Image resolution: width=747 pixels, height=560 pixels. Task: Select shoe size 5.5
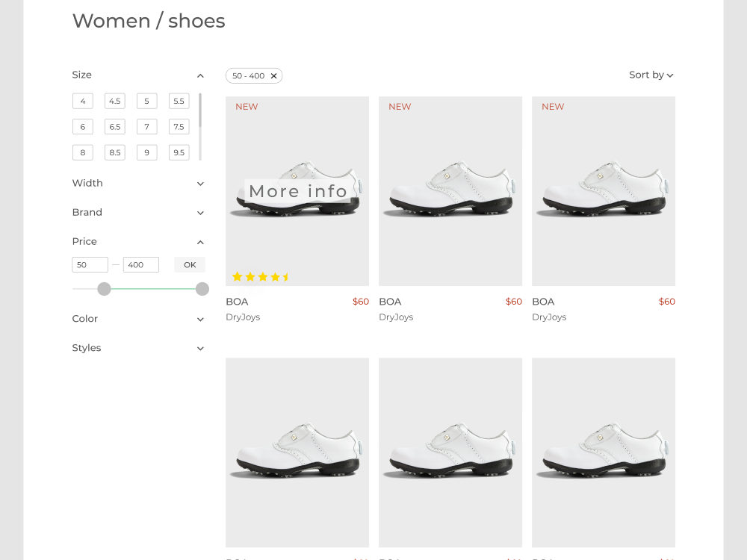click(179, 101)
